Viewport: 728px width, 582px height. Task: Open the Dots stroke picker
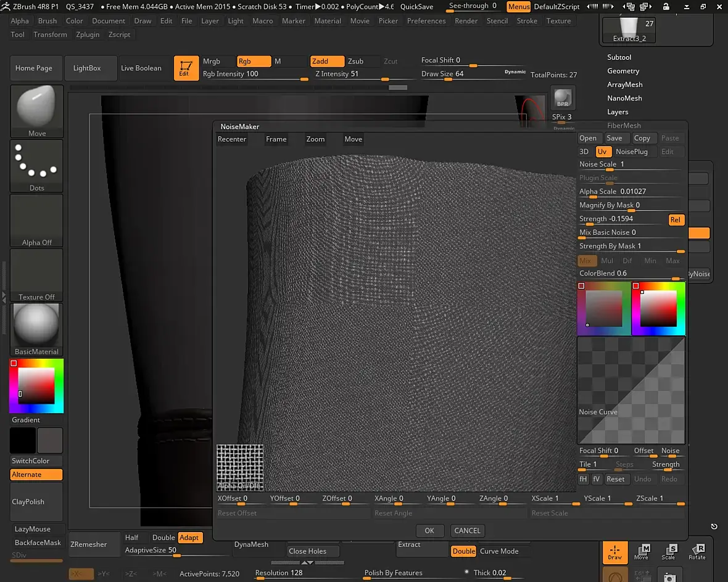click(x=36, y=165)
